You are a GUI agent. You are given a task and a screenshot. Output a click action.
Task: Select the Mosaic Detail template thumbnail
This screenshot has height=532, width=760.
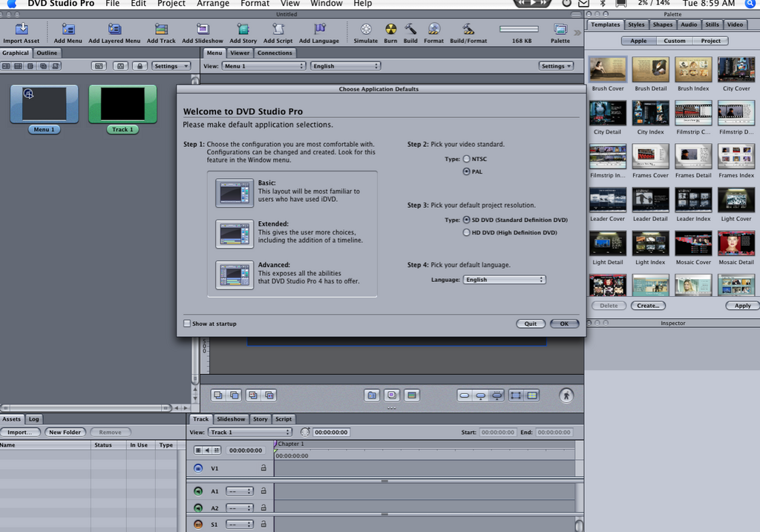(x=736, y=243)
